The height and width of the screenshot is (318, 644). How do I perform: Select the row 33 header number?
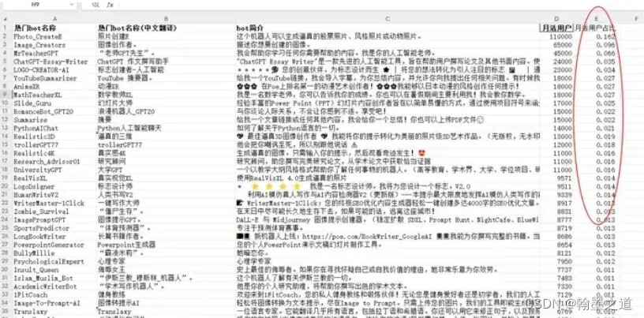tap(6, 294)
